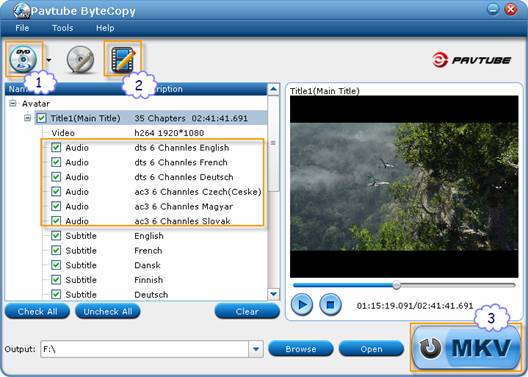The height and width of the screenshot is (377, 528).
Task: Click the Clear button
Action: pos(247,311)
